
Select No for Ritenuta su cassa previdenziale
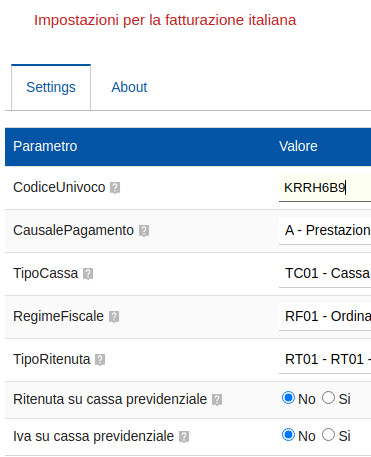pyautogui.click(x=288, y=398)
